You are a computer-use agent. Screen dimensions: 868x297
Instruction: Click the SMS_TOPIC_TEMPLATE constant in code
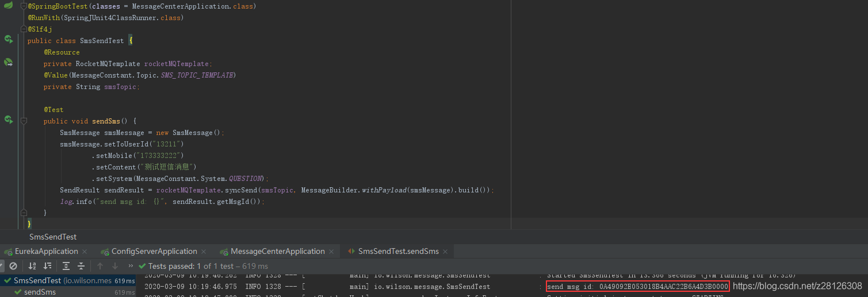197,75
